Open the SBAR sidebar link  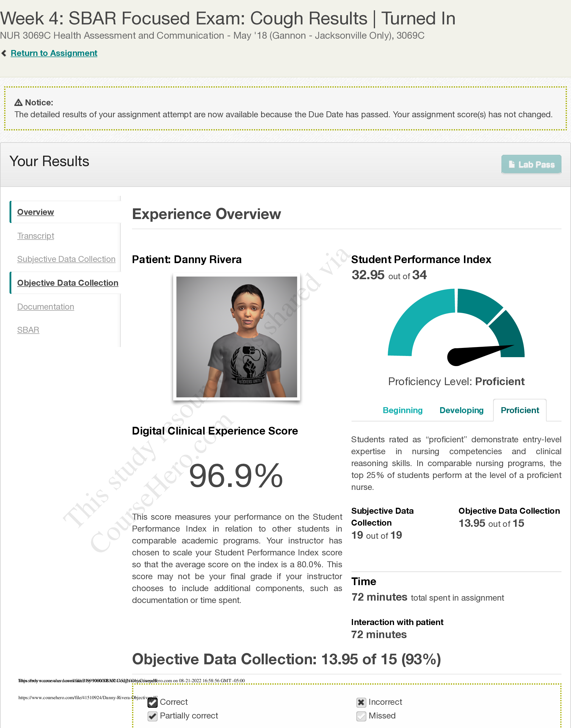(x=28, y=330)
